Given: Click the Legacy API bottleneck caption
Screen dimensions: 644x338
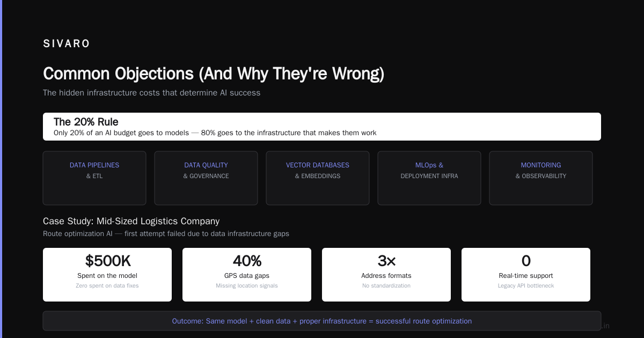Looking at the screenshot, I should pyautogui.click(x=526, y=286).
